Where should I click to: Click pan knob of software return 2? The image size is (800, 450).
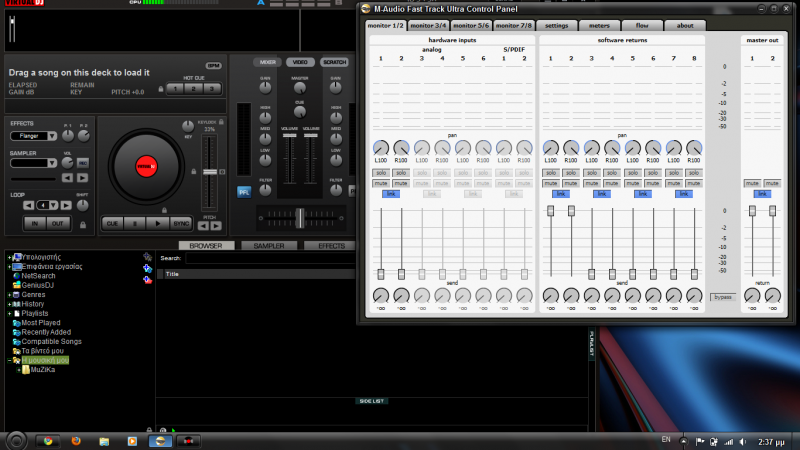click(x=571, y=148)
